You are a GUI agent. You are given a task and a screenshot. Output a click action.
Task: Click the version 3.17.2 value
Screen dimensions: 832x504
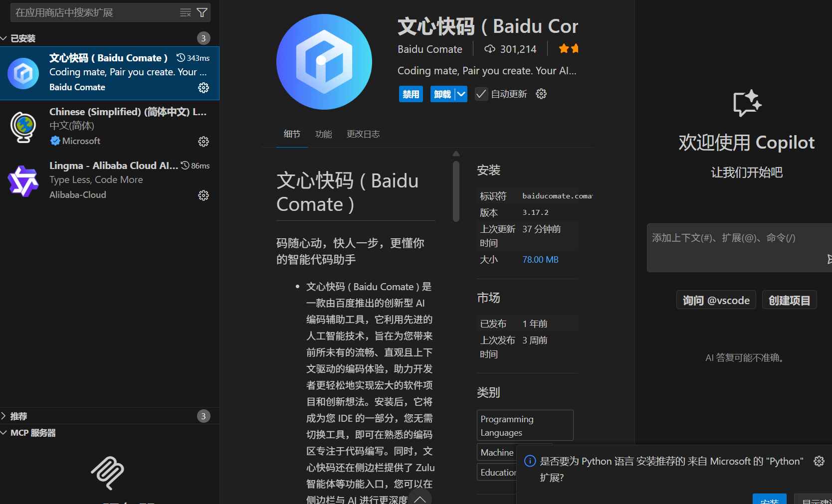point(535,212)
